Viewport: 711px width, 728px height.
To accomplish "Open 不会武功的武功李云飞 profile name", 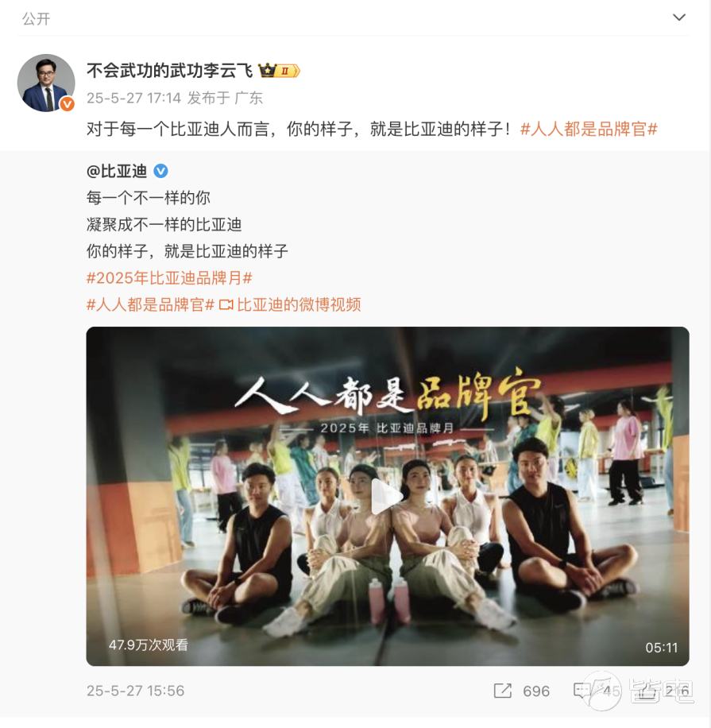I will [x=169, y=71].
